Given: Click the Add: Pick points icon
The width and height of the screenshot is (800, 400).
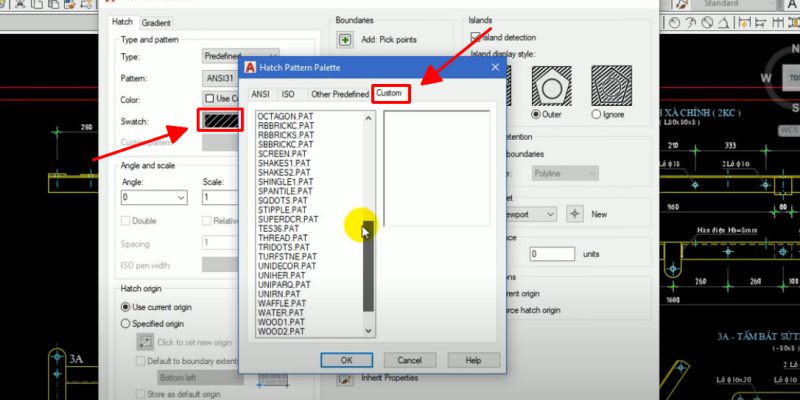Looking at the screenshot, I should [345, 40].
